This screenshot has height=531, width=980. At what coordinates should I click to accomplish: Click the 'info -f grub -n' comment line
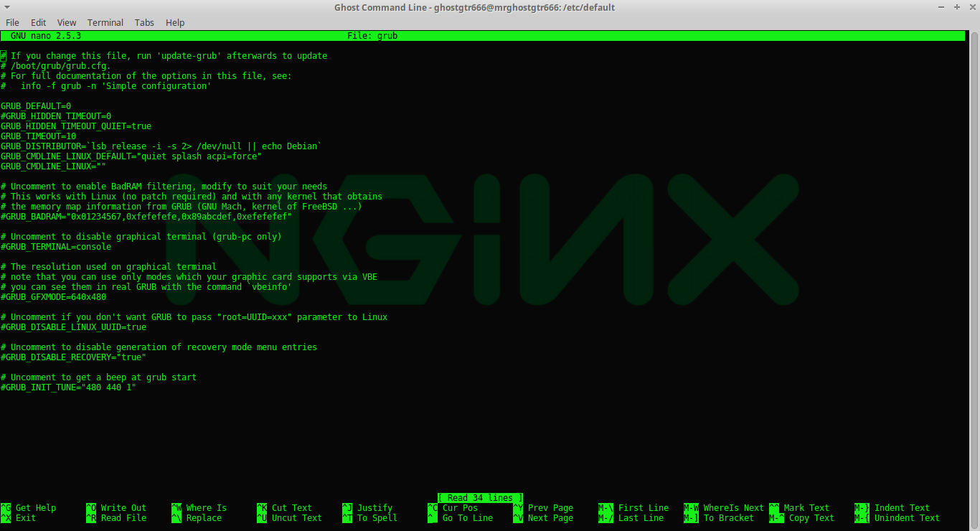tap(106, 86)
